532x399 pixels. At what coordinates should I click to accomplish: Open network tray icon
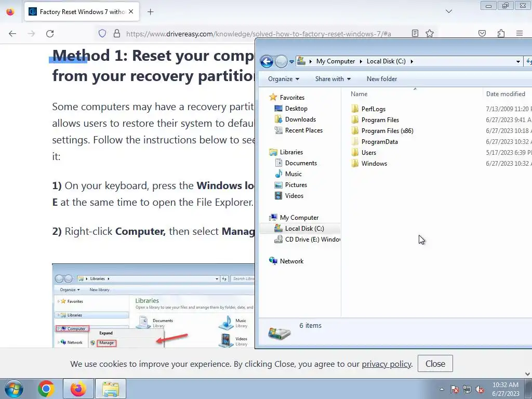pyautogui.click(x=467, y=389)
